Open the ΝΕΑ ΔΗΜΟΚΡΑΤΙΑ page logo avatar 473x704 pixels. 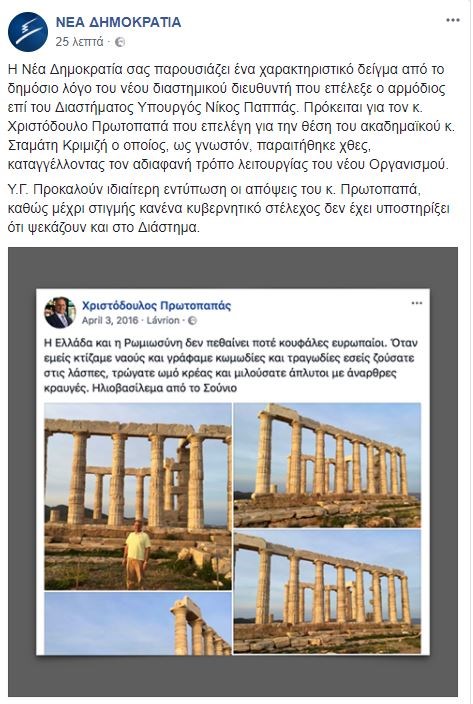28,32
